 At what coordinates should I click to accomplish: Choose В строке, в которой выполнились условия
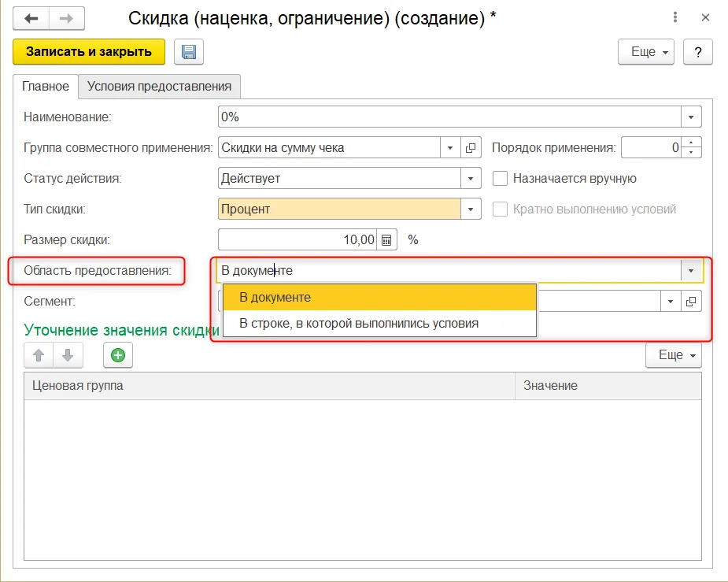click(x=379, y=323)
